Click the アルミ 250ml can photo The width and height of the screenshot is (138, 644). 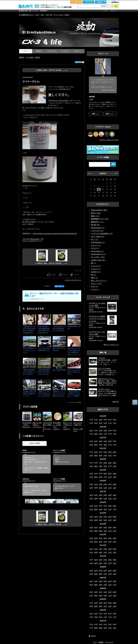39,169
